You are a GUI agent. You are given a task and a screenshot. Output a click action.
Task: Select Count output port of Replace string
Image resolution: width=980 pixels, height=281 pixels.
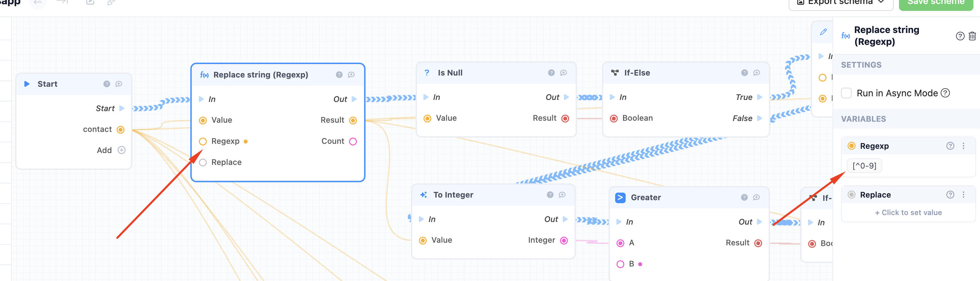(x=353, y=141)
